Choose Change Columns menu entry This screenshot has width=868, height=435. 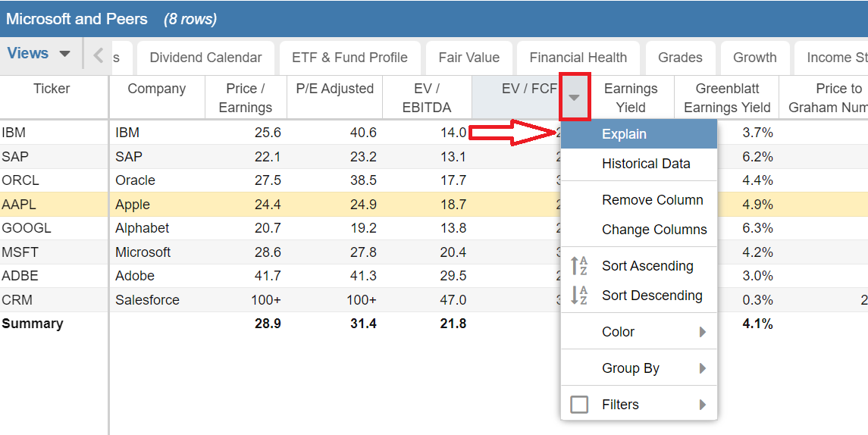[x=639, y=230]
